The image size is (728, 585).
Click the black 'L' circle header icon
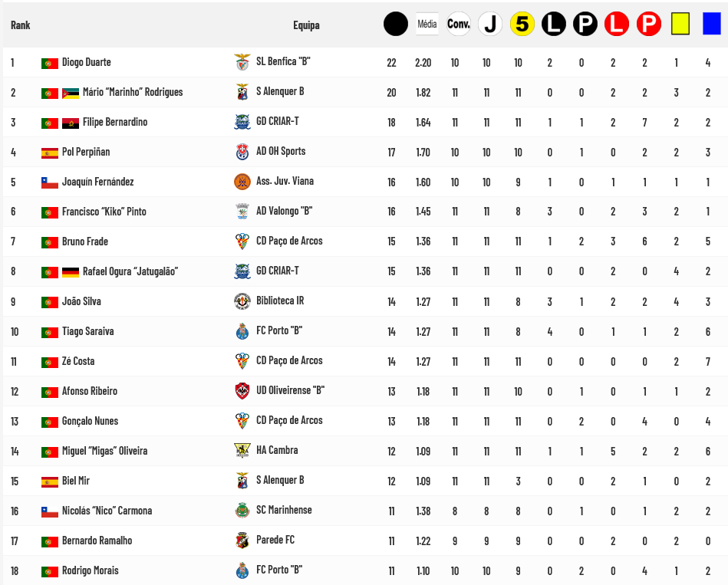tap(553, 25)
